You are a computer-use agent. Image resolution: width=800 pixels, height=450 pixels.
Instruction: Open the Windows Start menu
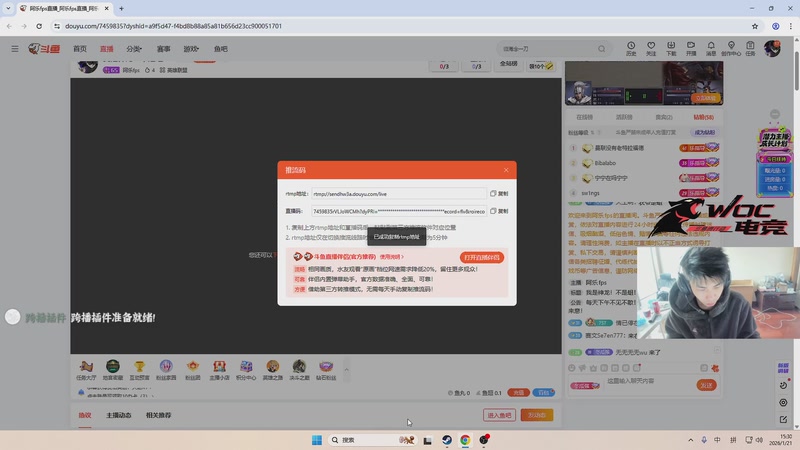[317, 440]
